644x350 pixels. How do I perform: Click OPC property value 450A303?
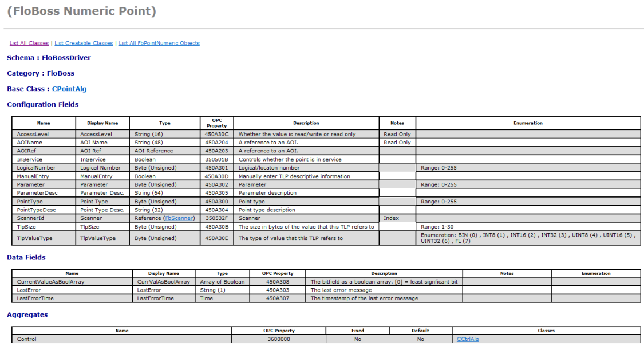[x=277, y=290]
